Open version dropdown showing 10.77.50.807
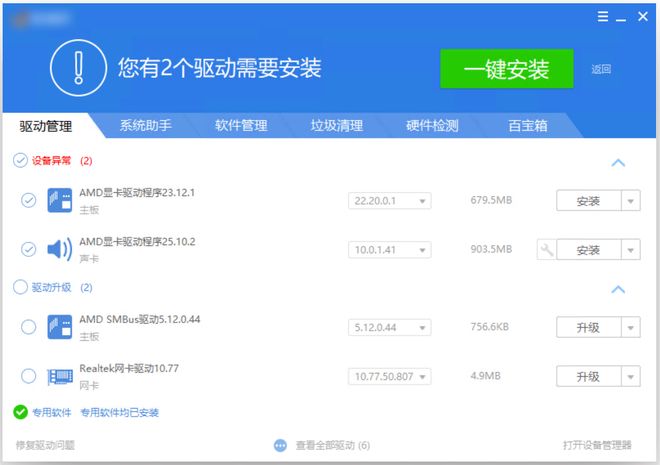Image resolution: width=660 pixels, height=465 pixels. pyautogui.click(x=389, y=376)
